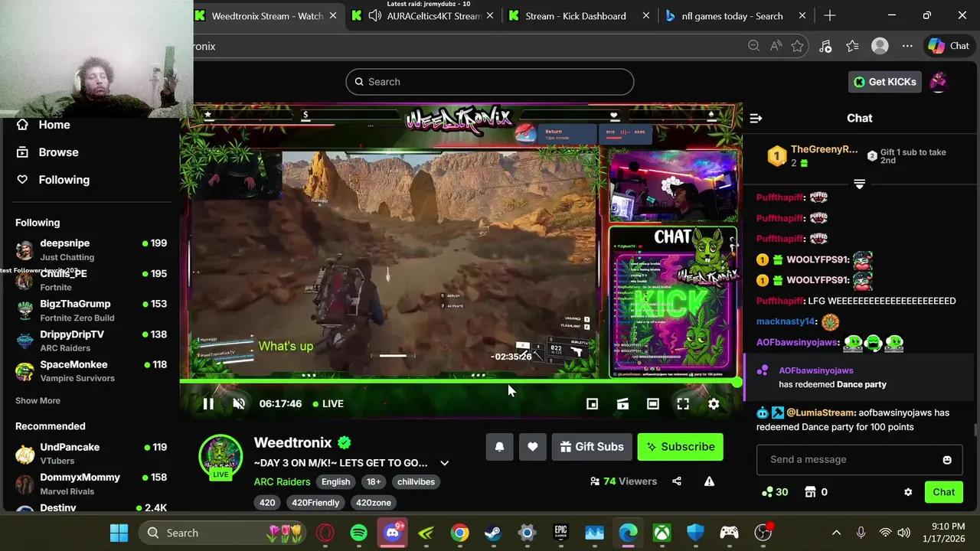Open Spotify from the taskbar

(x=358, y=533)
